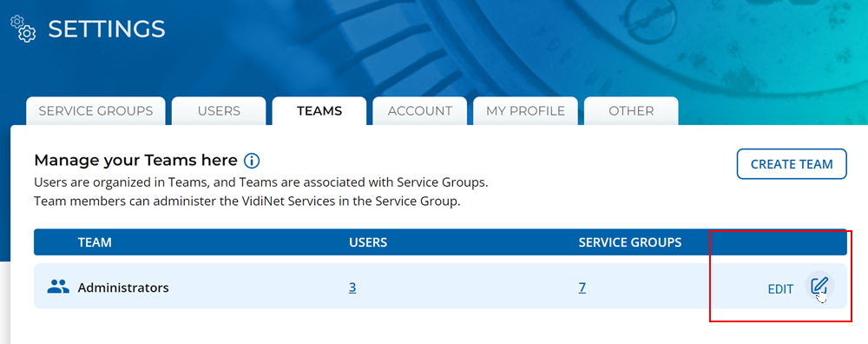Image resolution: width=868 pixels, height=344 pixels.
Task: Click the Create Team button
Action: (792, 164)
